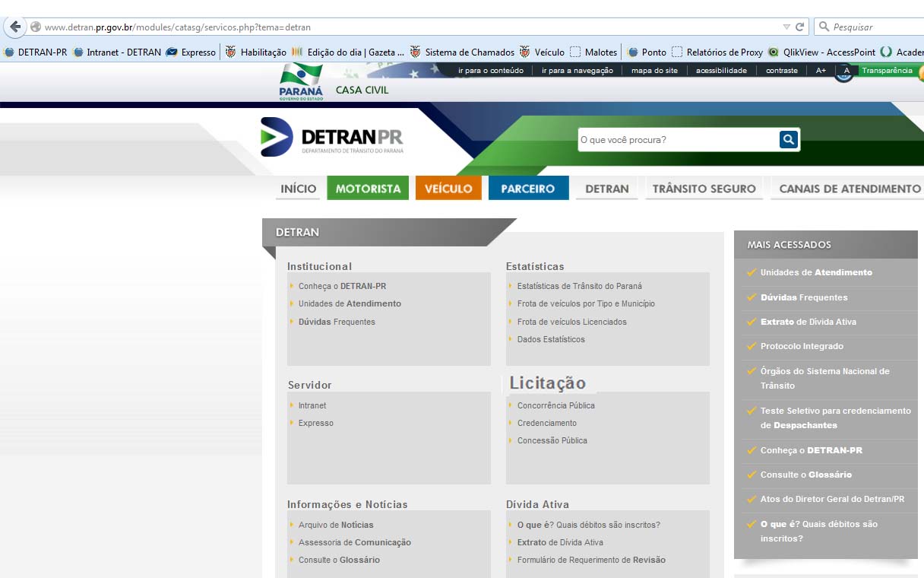The image size is (924, 578).
Task: Open Intranet link under Servidor
Action: (x=312, y=405)
